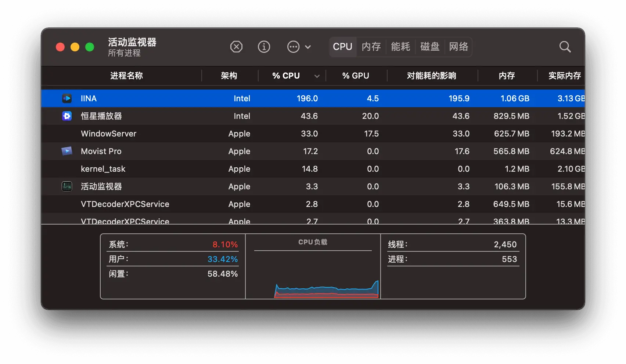The height and width of the screenshot is (364, 626).
Task: Sort by % GPU column header
Action: click(356, 76)
